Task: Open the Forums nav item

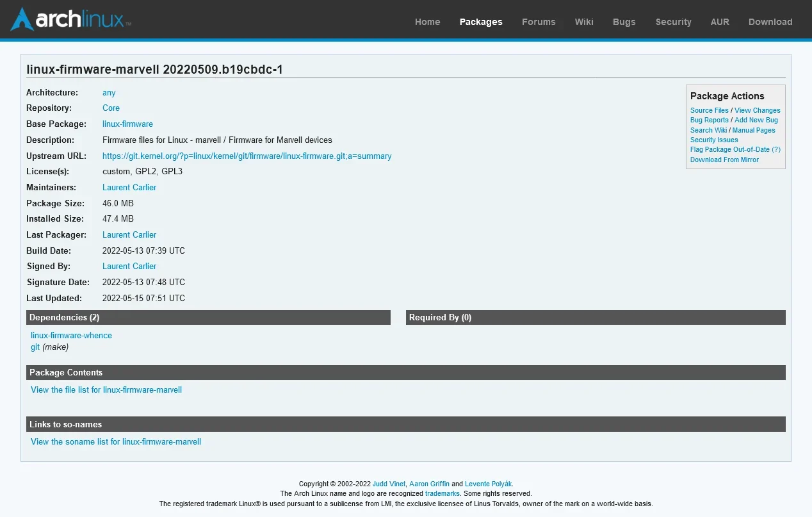Action: pyautogui.click(x=539, y=22)
